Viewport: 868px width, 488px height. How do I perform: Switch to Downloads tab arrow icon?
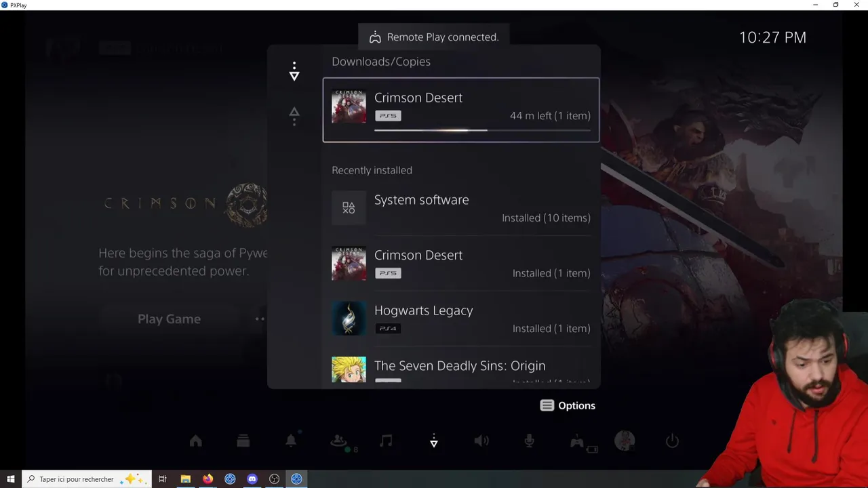point(294,71)
